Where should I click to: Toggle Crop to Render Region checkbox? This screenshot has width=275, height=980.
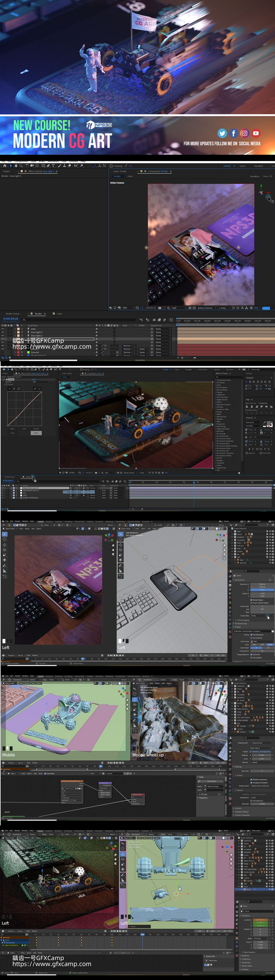(x=252, y=603)
